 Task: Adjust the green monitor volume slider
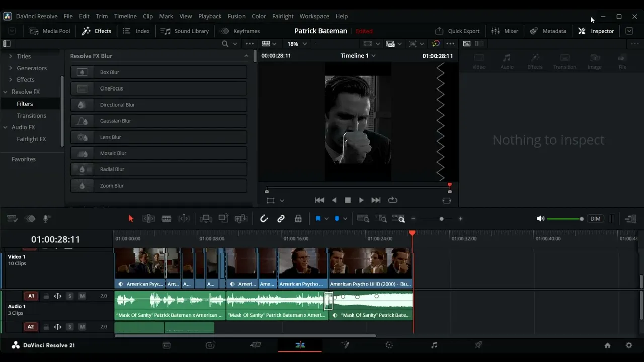click(x=565, y=219)
